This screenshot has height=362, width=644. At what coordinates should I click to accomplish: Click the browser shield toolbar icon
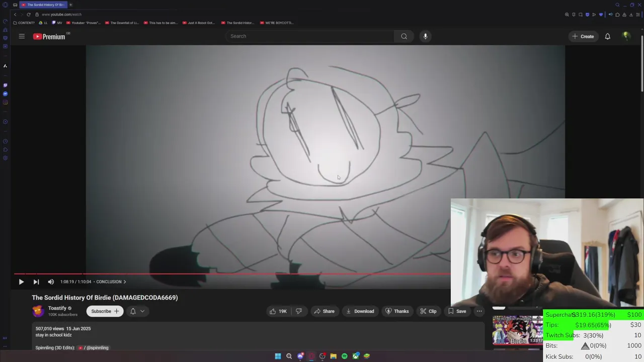pos(587,15)
